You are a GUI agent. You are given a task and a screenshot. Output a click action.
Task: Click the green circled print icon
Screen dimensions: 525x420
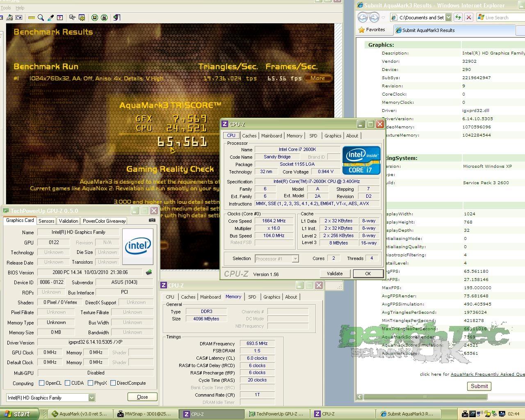point(104,18)
